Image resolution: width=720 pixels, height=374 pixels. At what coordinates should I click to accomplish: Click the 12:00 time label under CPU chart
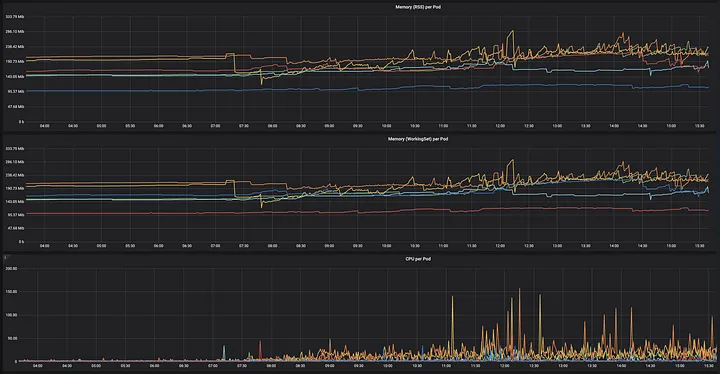[504, 366]
